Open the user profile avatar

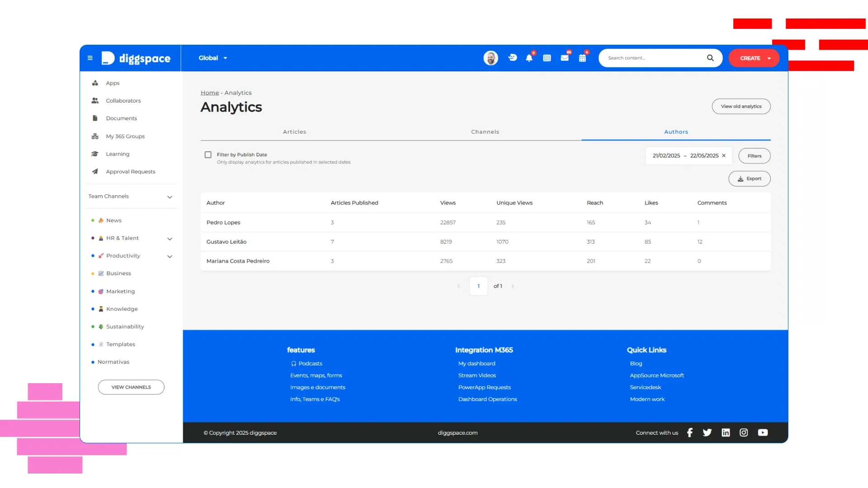[491, 58]
